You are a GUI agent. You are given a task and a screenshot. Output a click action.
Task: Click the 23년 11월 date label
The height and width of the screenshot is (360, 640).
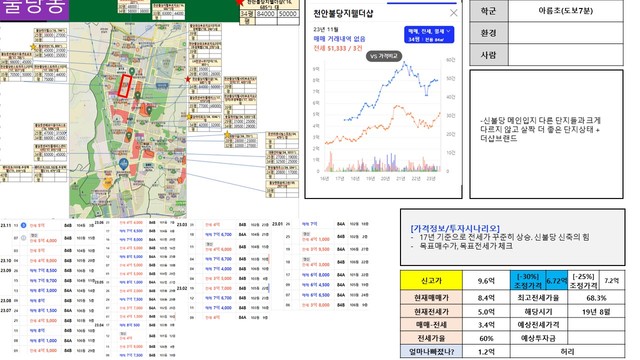pos(326,29)
